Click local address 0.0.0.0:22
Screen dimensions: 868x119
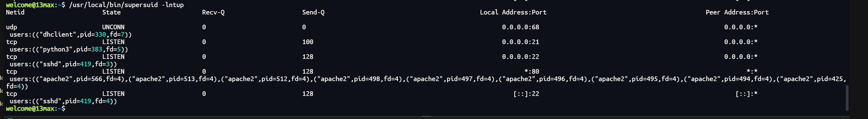(x=521, y=57)
